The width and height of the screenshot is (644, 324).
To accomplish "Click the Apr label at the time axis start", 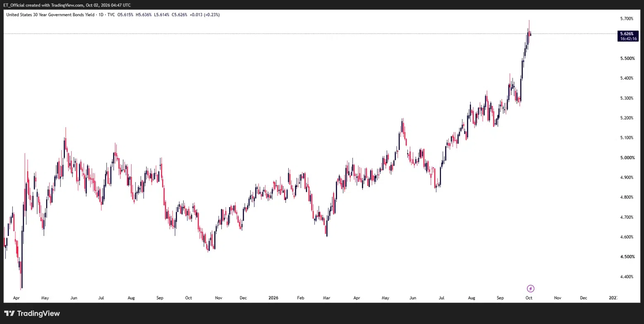I will pos(16,298).
